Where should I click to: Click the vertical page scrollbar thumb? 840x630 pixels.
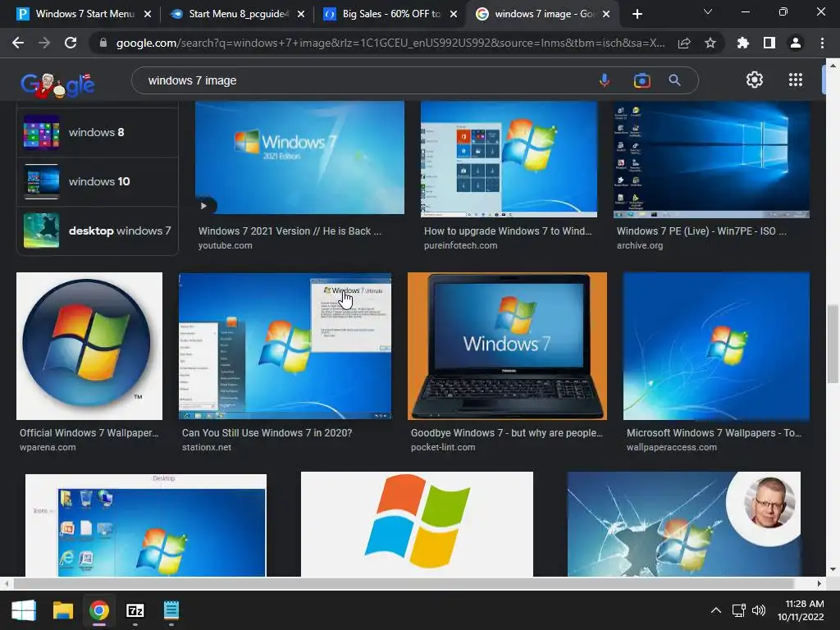[832, 344]
